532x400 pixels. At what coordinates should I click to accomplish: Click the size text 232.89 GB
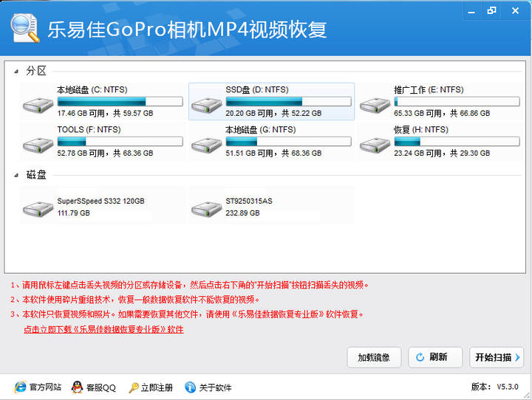pos(242,213)
